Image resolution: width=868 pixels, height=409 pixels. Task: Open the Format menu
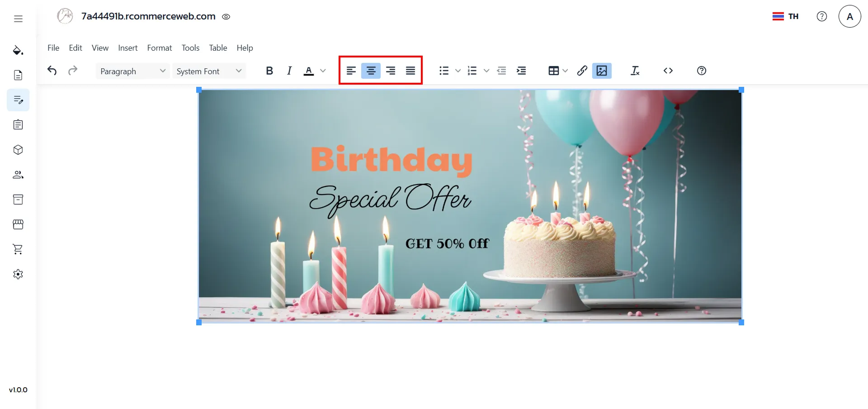click(160, 48)
